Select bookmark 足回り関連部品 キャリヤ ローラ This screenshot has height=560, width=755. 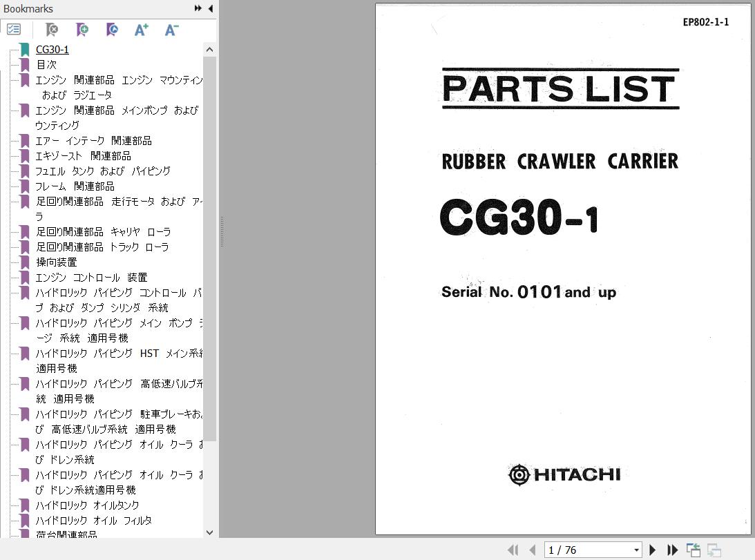(104, 231)
